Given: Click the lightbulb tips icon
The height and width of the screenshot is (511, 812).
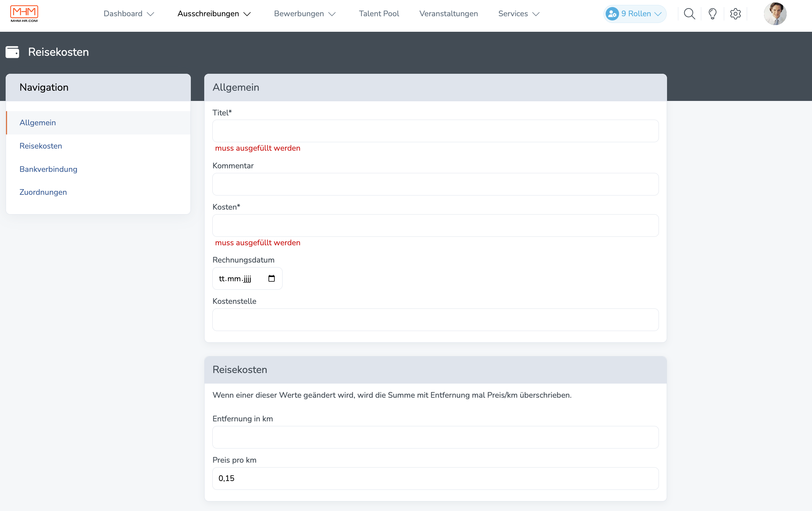Looking at the screenshot, I should (713, 14).
